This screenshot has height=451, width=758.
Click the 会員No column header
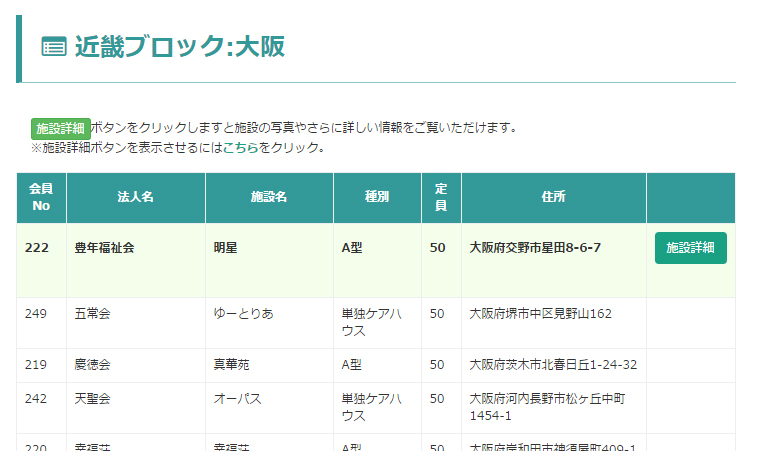(x=42, y=197)
